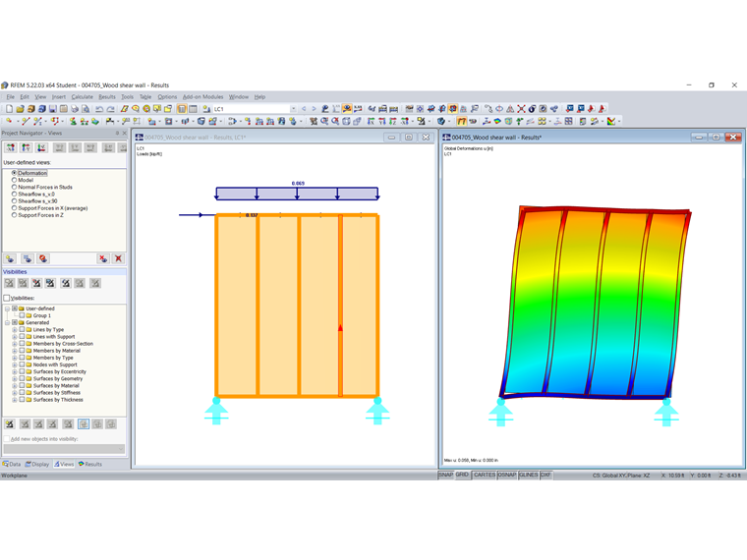Go to previous load case arrow
Screen dimensions: 747x560
tap(304, 109)
